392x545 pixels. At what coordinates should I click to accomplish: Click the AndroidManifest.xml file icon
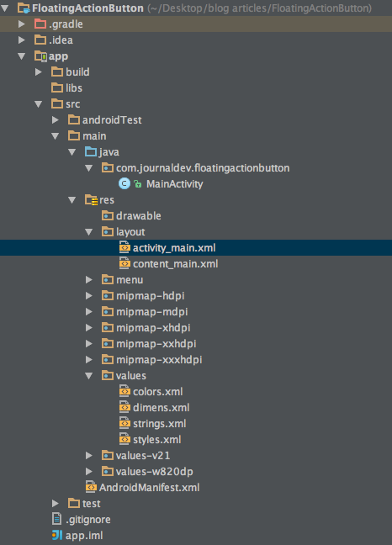point(91,487)
